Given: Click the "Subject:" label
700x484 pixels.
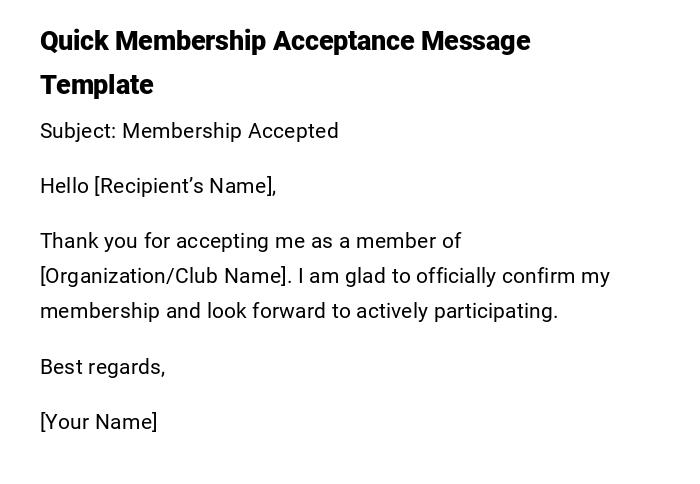Looking at the screenshot, I should [x=78, y=131].
